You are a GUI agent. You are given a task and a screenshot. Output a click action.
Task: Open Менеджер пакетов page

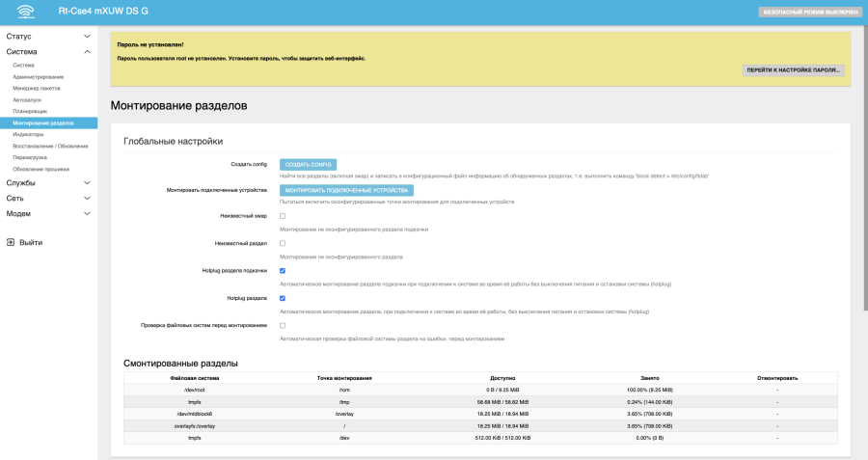click(x=37, y=88)
